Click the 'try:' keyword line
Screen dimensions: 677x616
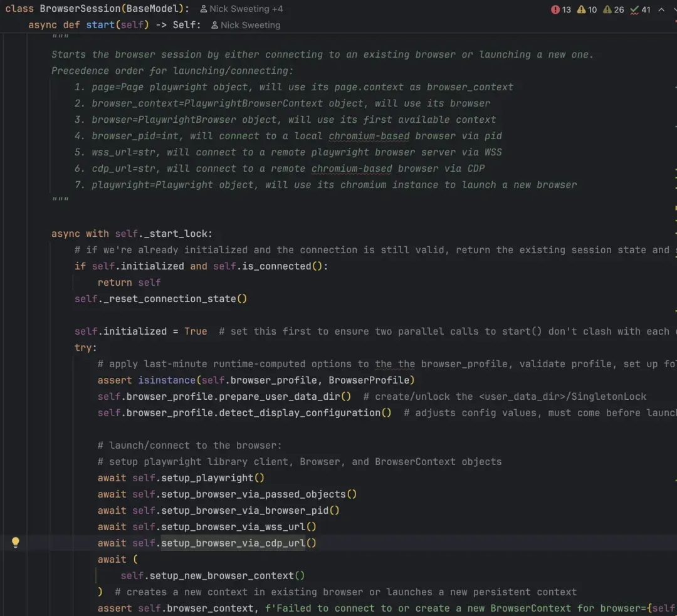click(x=86, y=348)
